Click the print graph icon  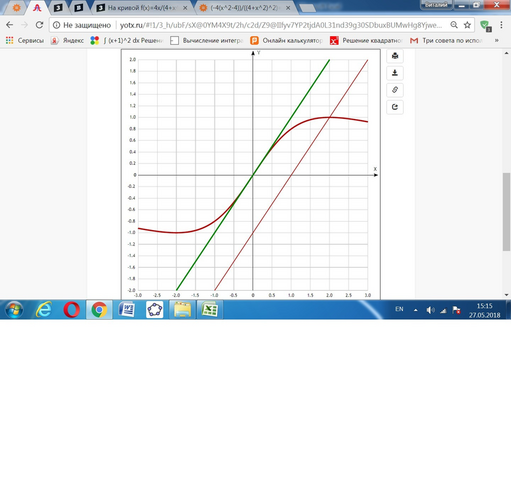pos(395,56)
